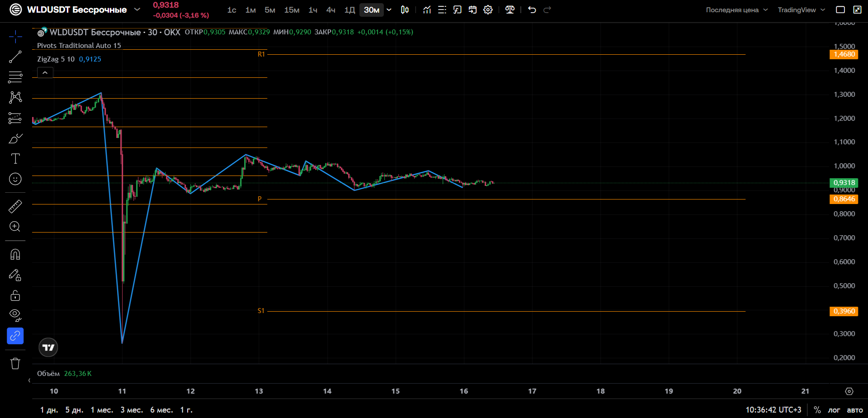Image resolution: width=868 pixels, height=418 pixels.
Task: Select the ruler measure tool
Action: 15,206
